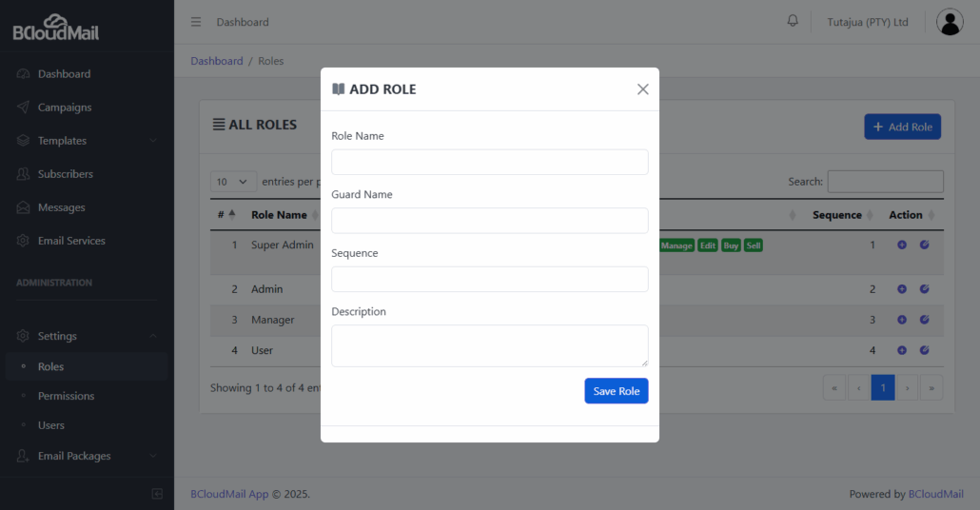The width and height of the screenshot is (980, 510).
Task: Expand the Templates submenu
Action: [x=87, y=141]
